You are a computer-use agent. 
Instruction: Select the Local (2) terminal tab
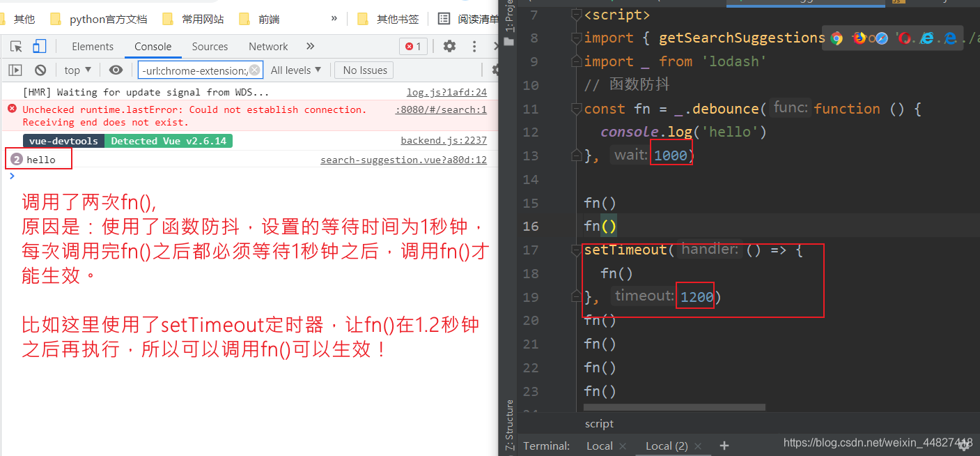667,446
